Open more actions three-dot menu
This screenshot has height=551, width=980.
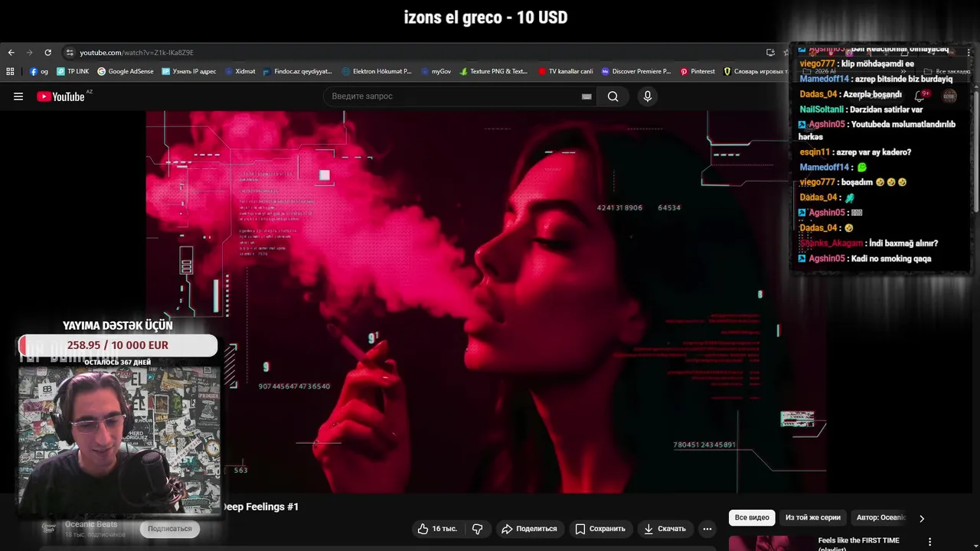tap(707, 529)
